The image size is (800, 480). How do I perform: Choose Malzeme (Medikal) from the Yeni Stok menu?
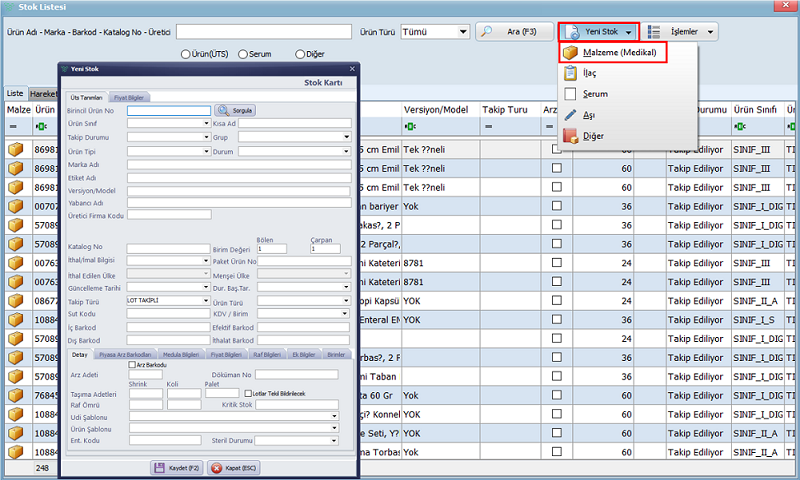(x=614, y=52)
